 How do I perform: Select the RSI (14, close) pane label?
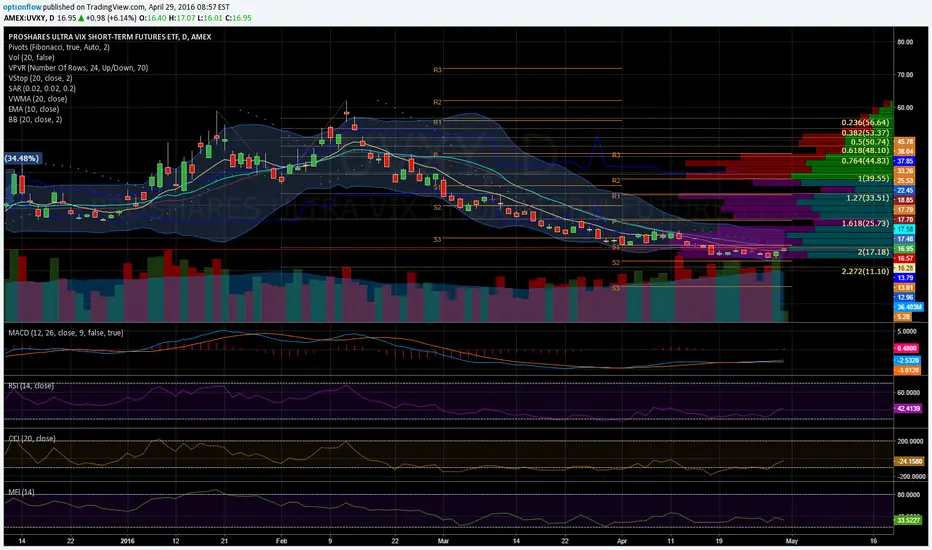coord(31,386)
